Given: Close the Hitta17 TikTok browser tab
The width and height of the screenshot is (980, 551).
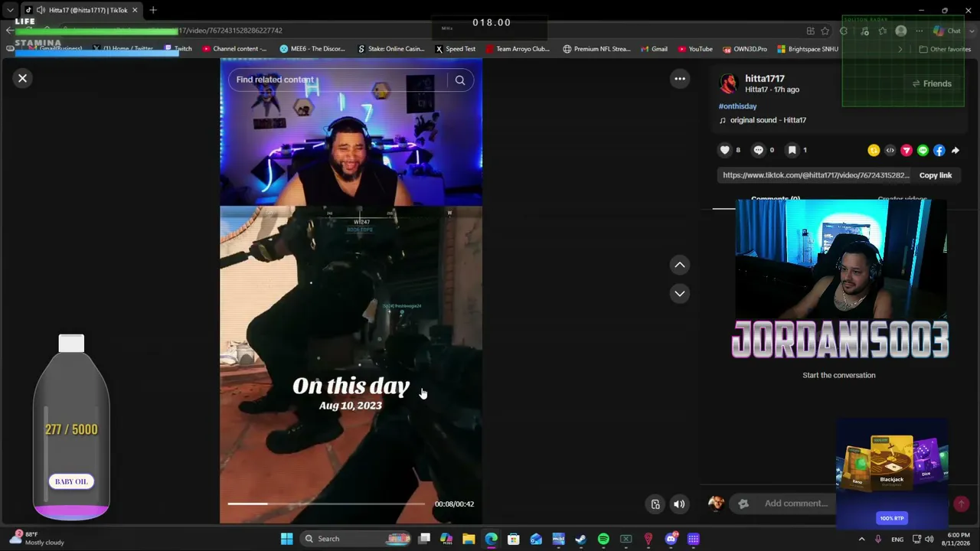Looking at the screenshot, I should (135, 10).
